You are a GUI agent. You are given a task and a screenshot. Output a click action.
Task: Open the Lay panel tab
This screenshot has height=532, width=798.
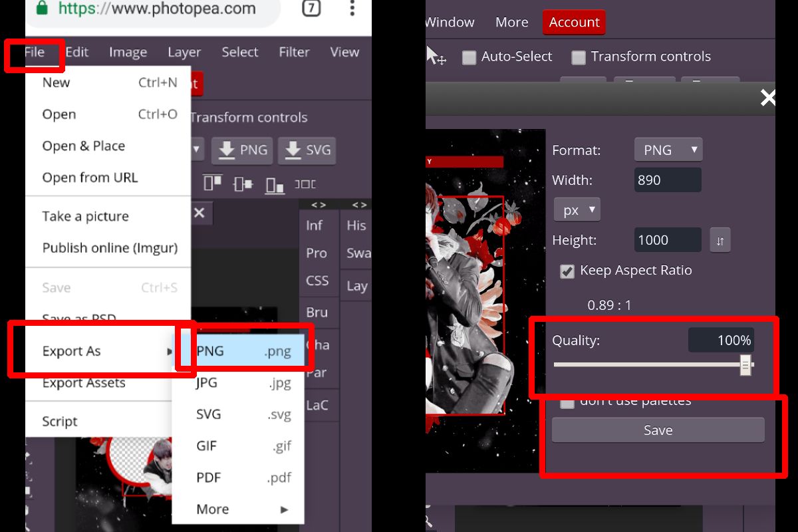357,286
